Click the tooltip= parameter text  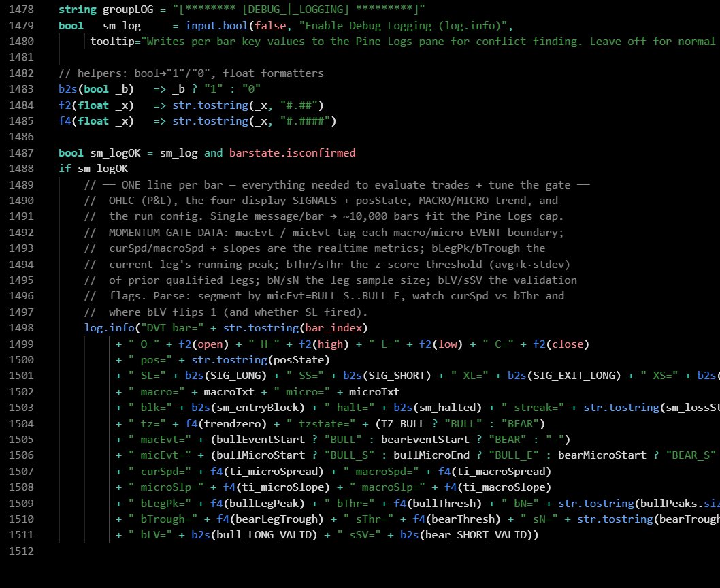coord(115,42)
